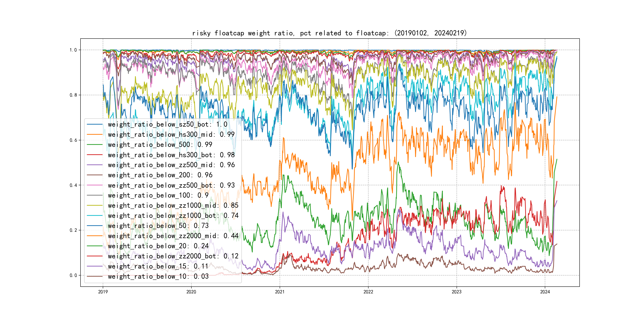This screenshot has height=322, width=644.
Task: Click the orange line swatch beside weight_ratio_below_hs300_mid
Action: [94, 135]
